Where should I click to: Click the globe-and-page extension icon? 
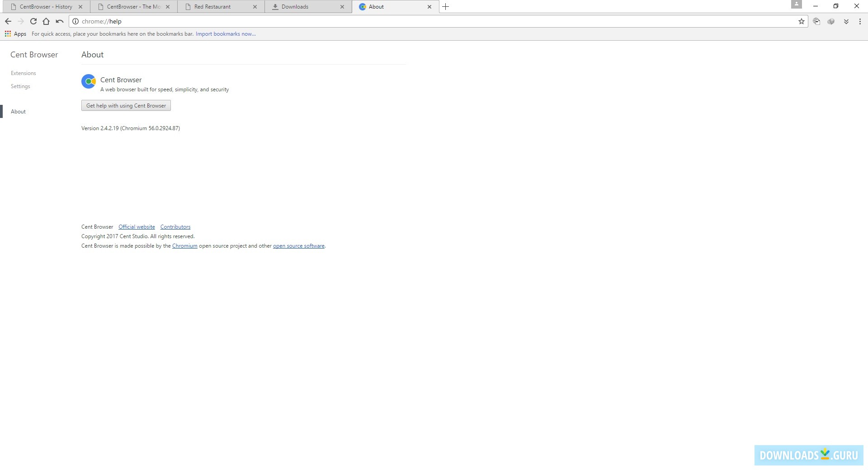816,21
